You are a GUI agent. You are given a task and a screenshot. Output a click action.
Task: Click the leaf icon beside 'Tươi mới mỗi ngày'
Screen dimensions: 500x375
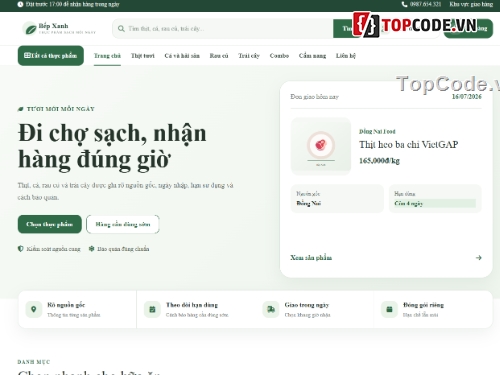coord(21,109)
